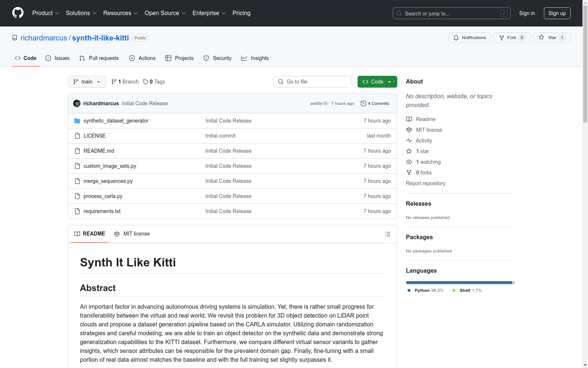Screen dimensions: 588x368
Task: Open the process_carla.py file
Action: (103, 196)
